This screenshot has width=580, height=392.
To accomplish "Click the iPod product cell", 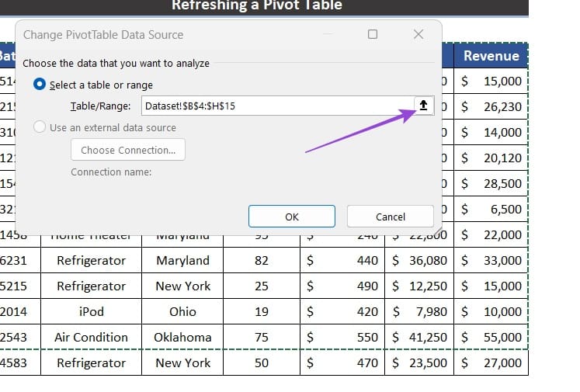I will (91, 311).
